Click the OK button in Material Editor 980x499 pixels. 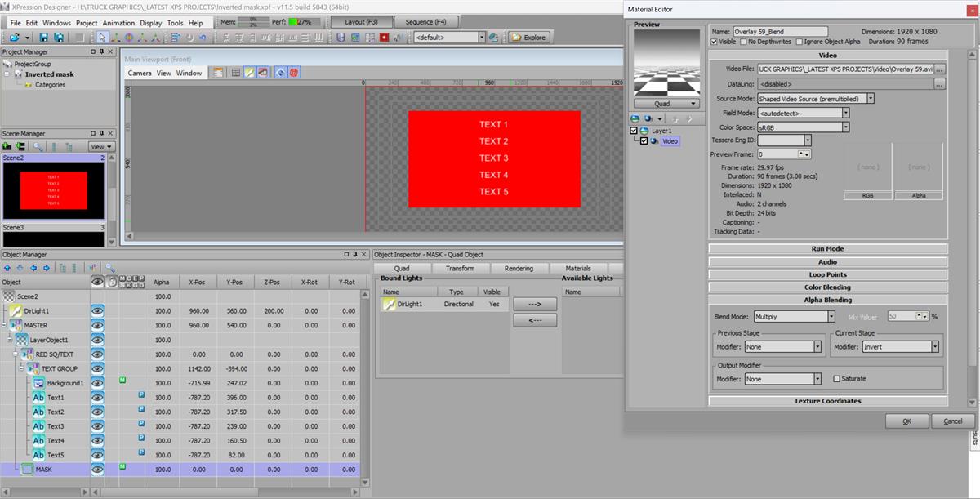pos(906,421)
